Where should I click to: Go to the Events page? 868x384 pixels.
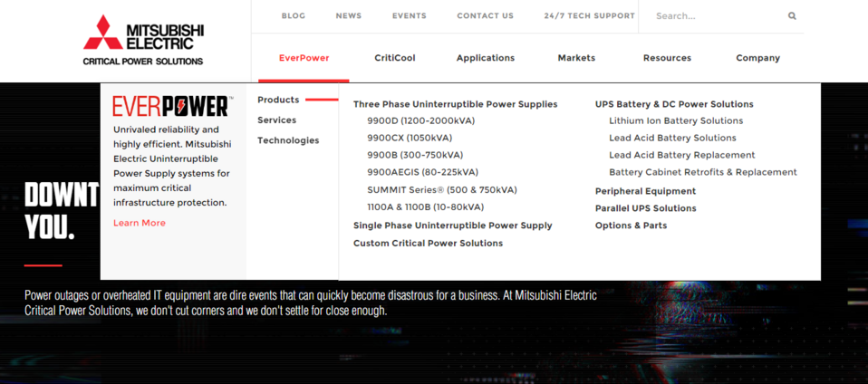coord(410,16)
